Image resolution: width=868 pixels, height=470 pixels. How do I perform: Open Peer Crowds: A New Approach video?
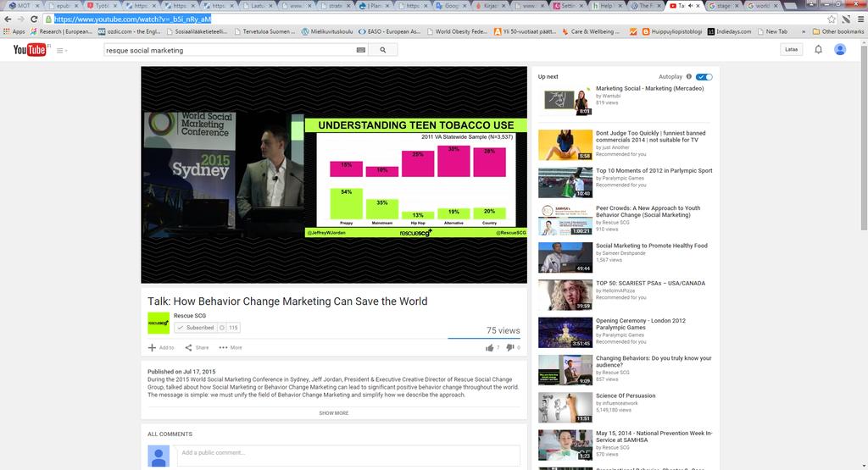point(648,212)
